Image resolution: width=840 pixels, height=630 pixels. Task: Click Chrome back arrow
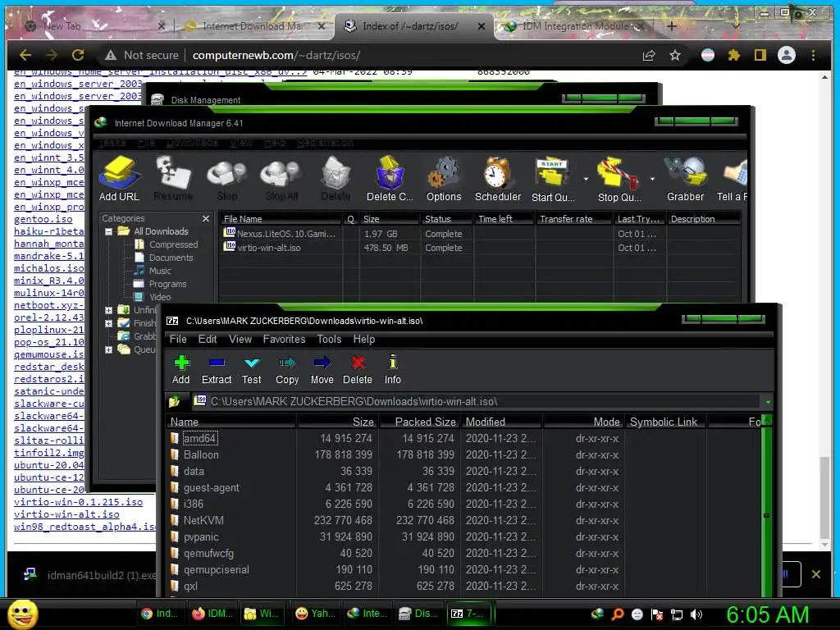pyautogui.click(x=25, y=55)
